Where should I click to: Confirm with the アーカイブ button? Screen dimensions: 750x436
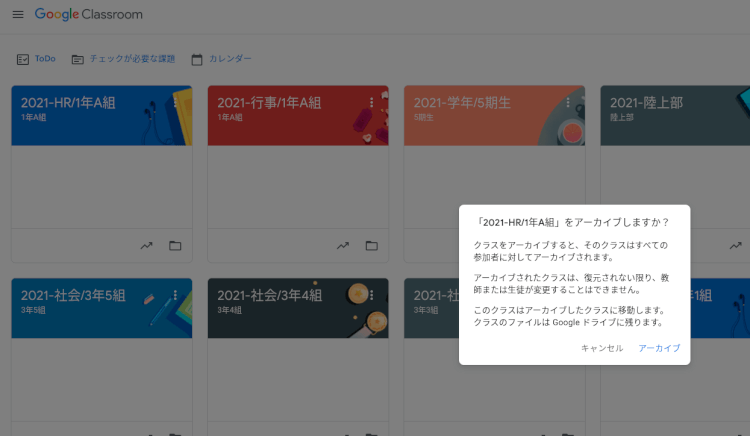pos(659,348)
